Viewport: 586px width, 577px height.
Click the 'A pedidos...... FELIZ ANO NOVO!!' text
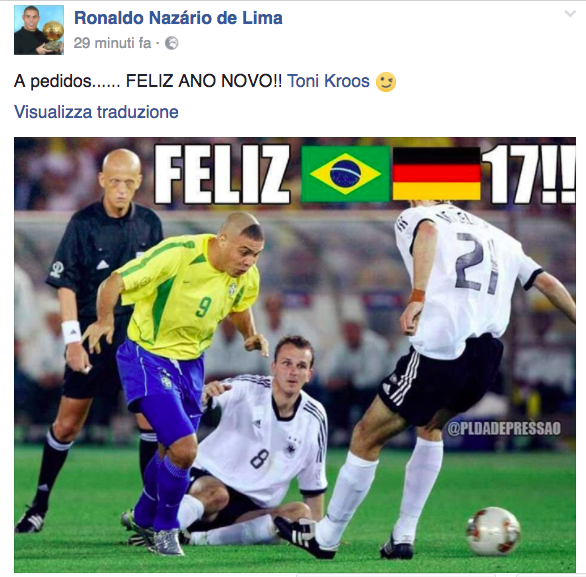click(148, 81)
